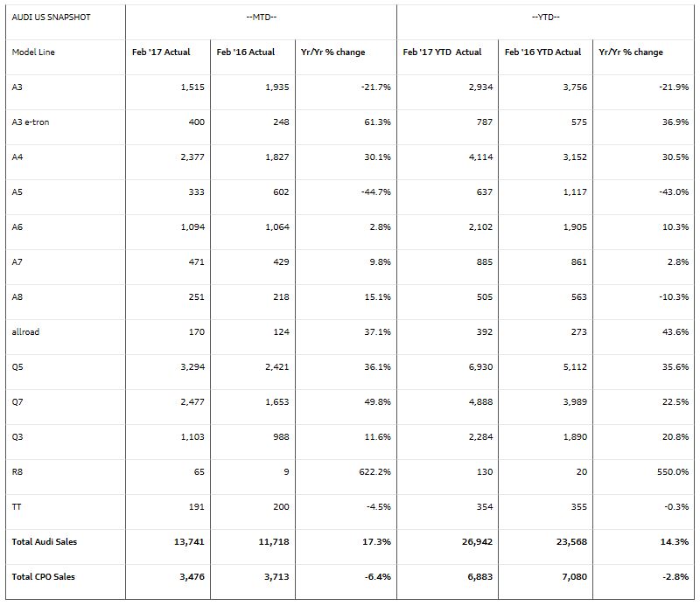Click the Q7 49.8% change cell

click(x=376, y=401)
